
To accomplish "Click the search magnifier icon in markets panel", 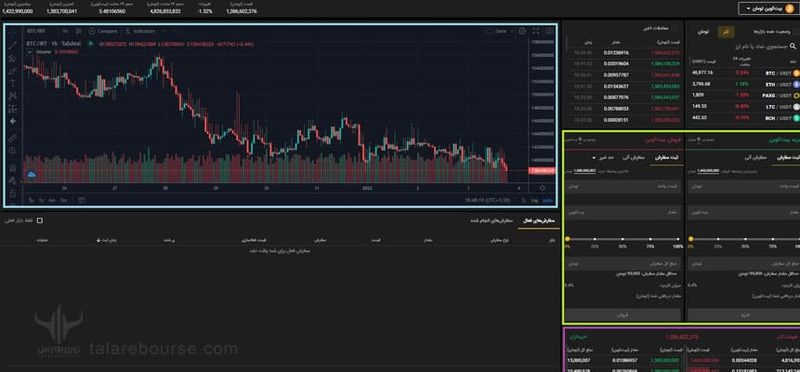I will [792, 46].
